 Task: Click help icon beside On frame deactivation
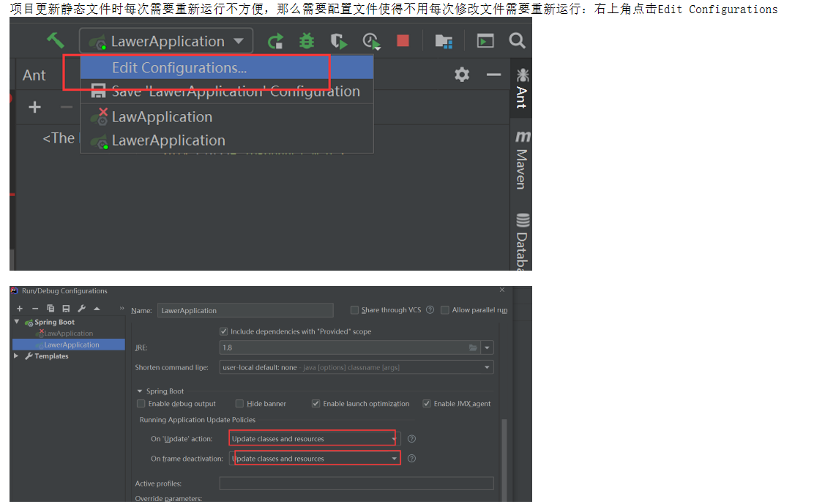coord(412,458)
